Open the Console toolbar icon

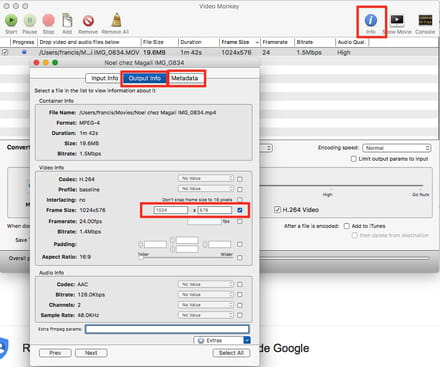(x=425, y=20)
